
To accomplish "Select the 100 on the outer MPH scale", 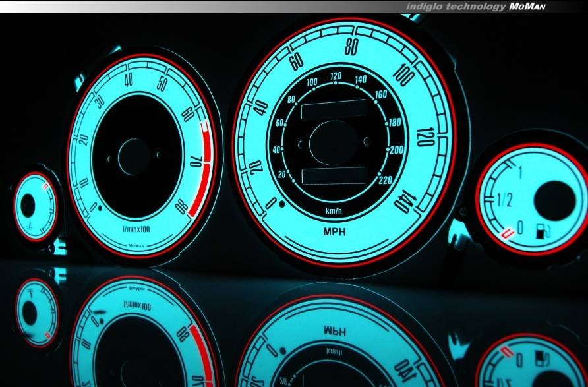I will click(404, 75).
